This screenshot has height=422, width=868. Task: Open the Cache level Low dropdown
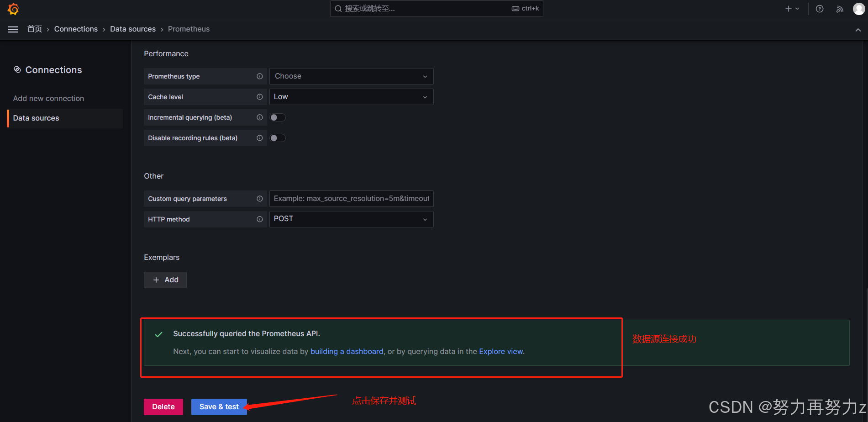[352, 97]
